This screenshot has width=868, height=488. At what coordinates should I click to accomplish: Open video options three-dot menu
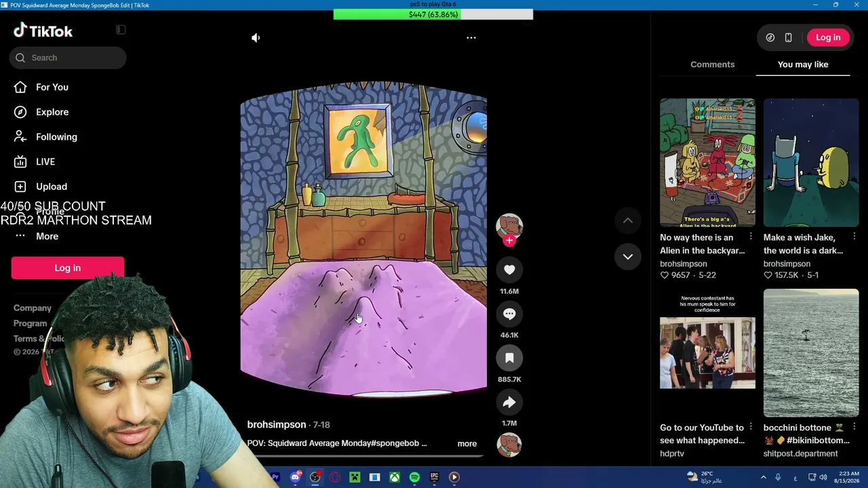point(471,38)
